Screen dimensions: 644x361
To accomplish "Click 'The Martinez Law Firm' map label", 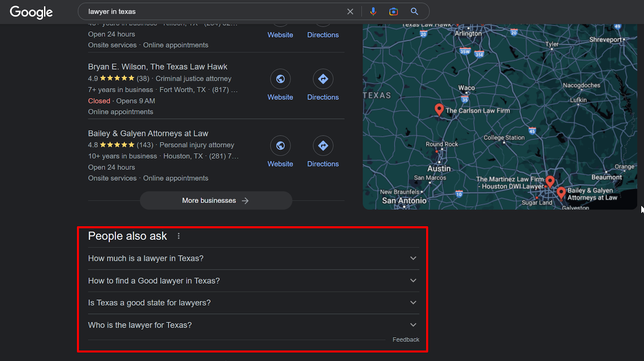I will click(510, 183).
